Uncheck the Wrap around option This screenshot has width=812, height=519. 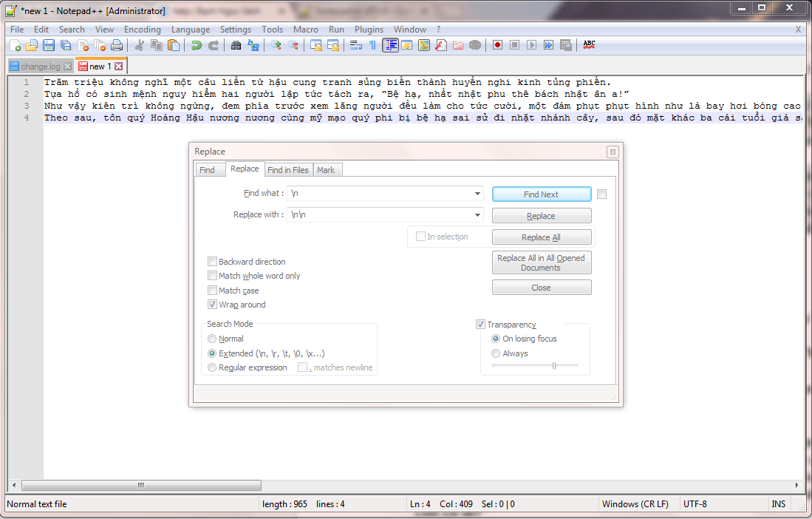[213, 305]
